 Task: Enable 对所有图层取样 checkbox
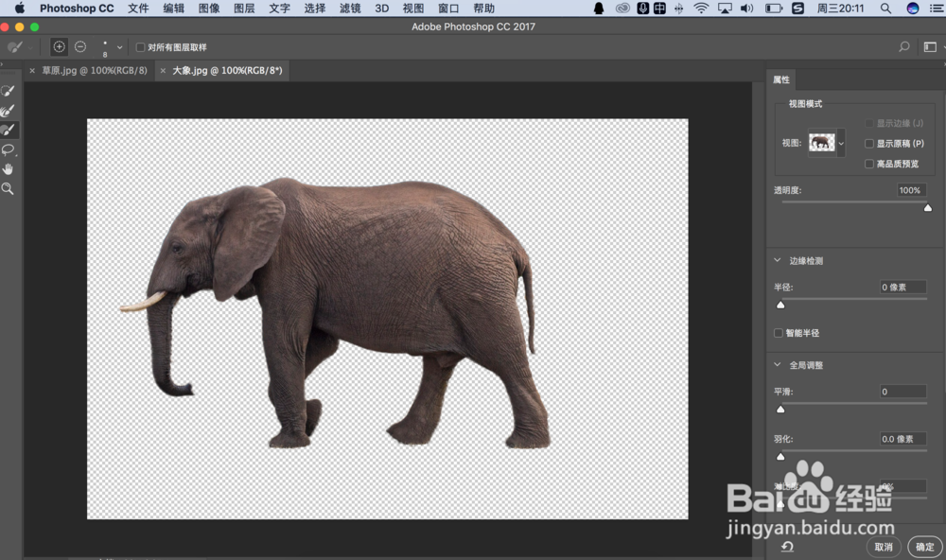[141, 47]
